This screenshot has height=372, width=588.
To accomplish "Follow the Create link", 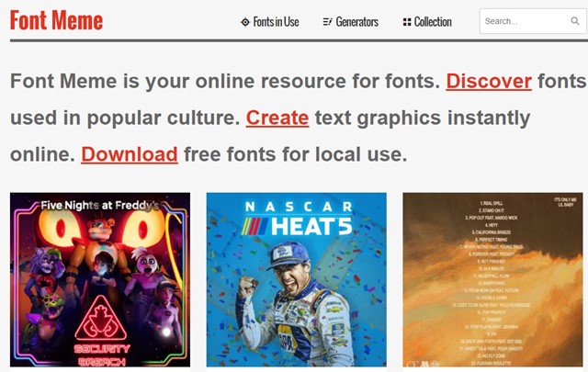I will (x=277, y=118).
